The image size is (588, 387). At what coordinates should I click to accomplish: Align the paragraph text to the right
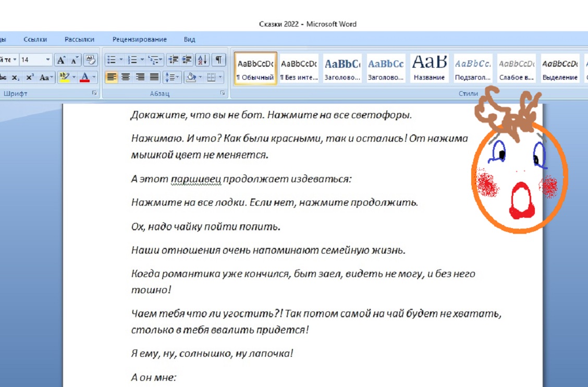[140, 77]
